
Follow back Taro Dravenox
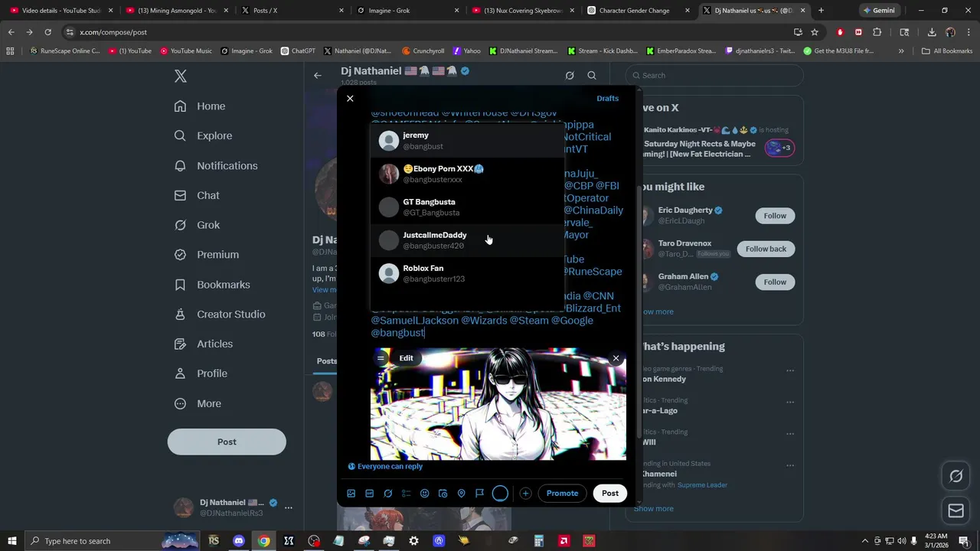click(766, 249)
